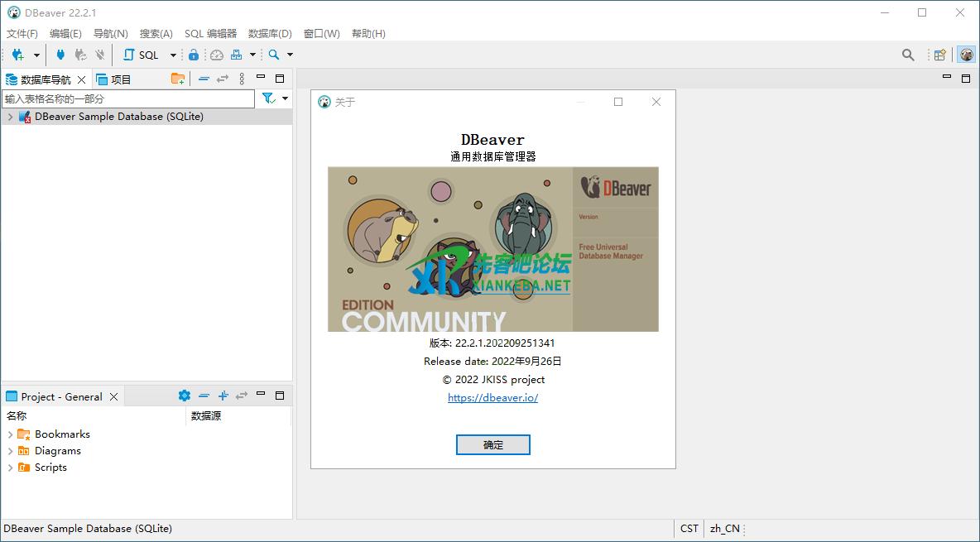
Task: Toggle link with editor in Project panel
Action: click(242, 396)
